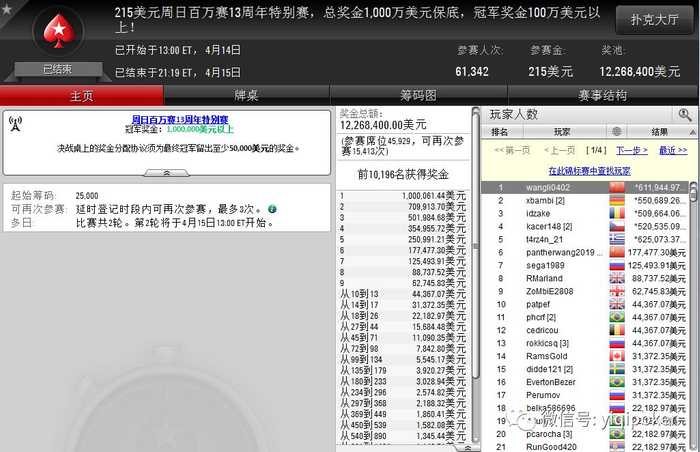This screenshot has height=452, width=700.
Task: Click the Greece flag beside t4rz4n_21
Action: tap(617, 239)
